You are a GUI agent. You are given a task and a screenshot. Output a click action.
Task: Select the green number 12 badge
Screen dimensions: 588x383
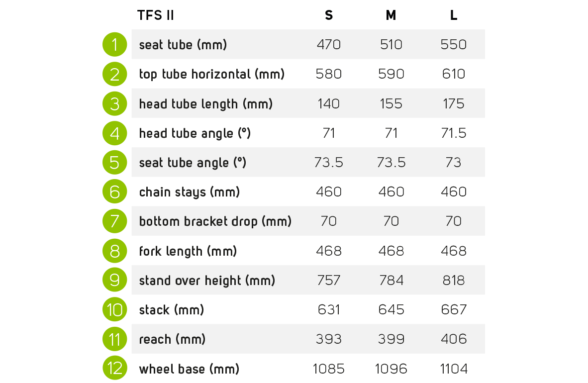115,369
